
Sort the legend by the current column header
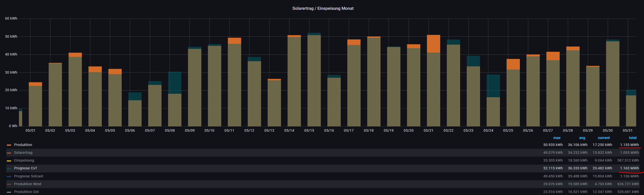603,138
